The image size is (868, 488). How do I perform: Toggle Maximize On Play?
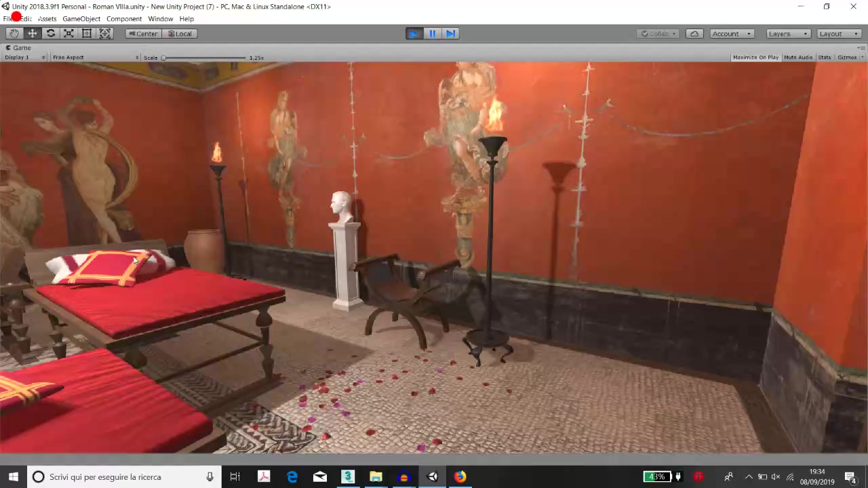click(755, 58)
